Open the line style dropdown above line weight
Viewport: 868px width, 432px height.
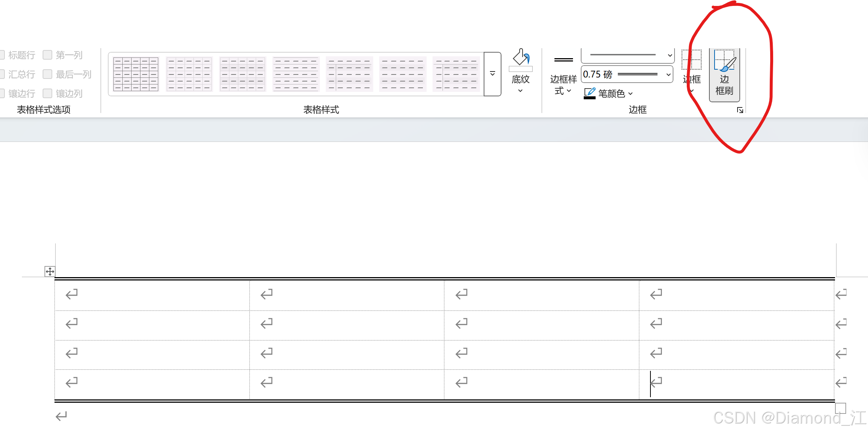tap(670, 56)
